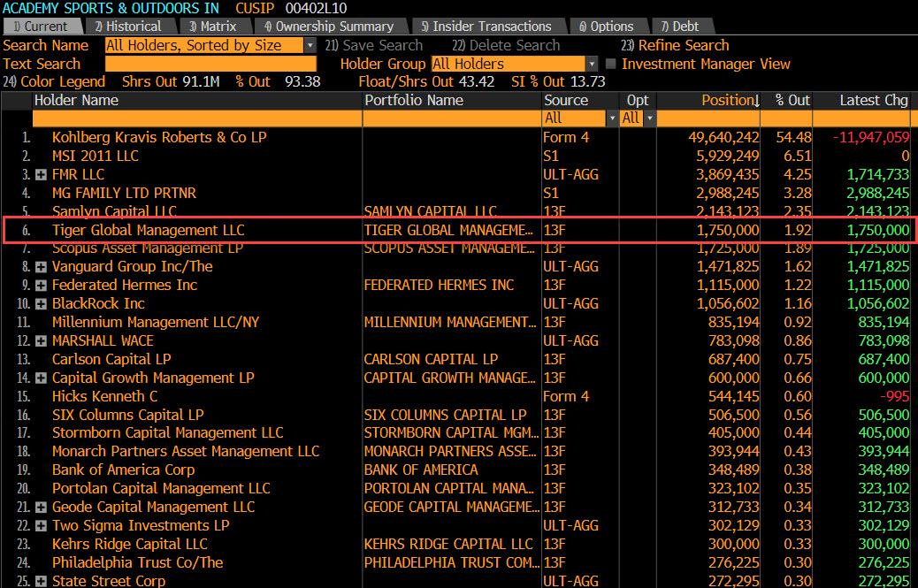This screenshot has width=918, height=588.
Task: Select holder Kehrs Ridge Capital LLC
Action: point(130,544)
